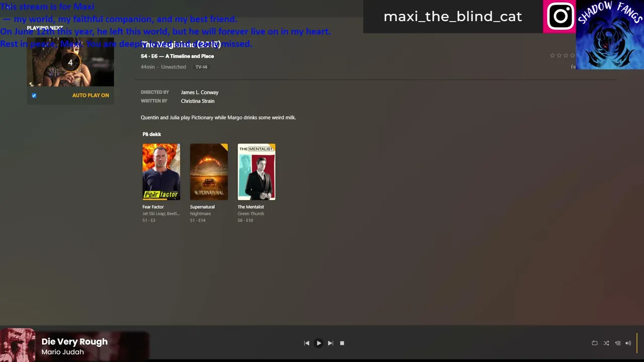The height and width of the screenshot is (362, 644).
Task: Click the Instagram logo icon
Action: pos(559,17)
